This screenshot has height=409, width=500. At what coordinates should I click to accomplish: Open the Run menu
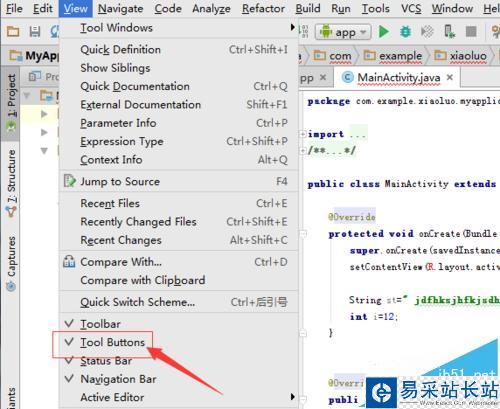[341, 8]
